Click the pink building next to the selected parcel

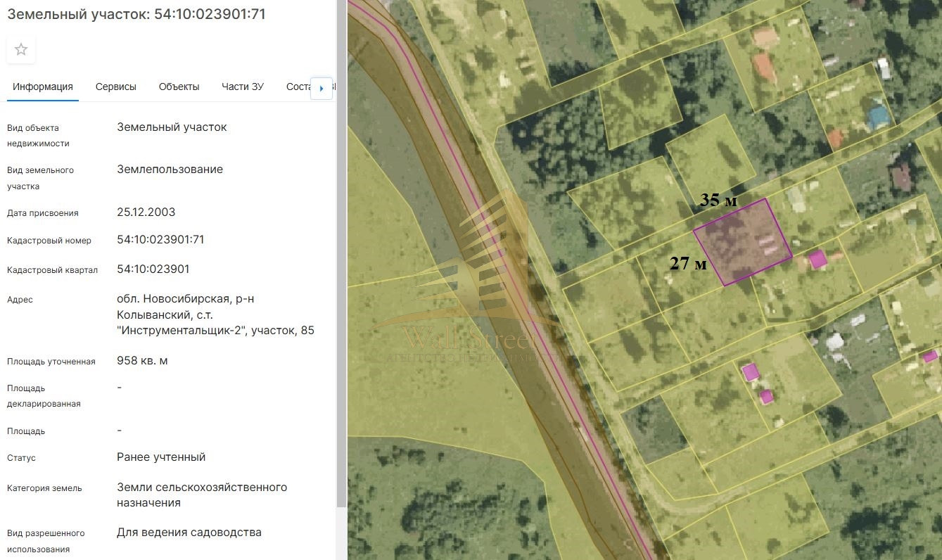point(817,260)
